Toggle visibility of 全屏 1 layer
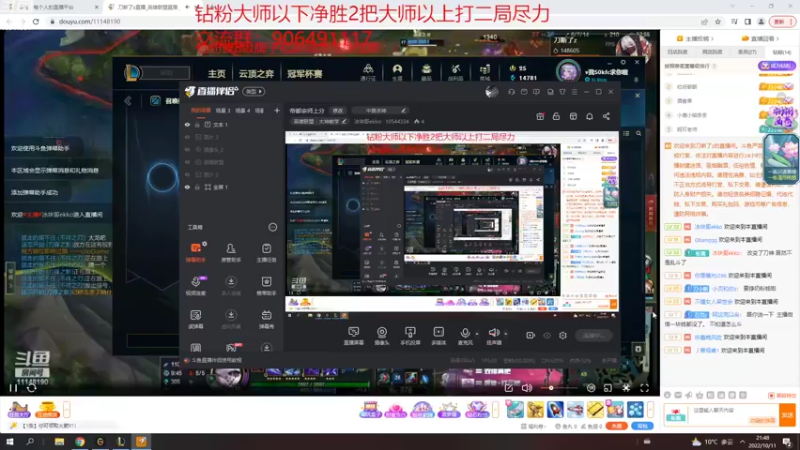The height and width of the screenshot is (450, 800). click(187, 187)
